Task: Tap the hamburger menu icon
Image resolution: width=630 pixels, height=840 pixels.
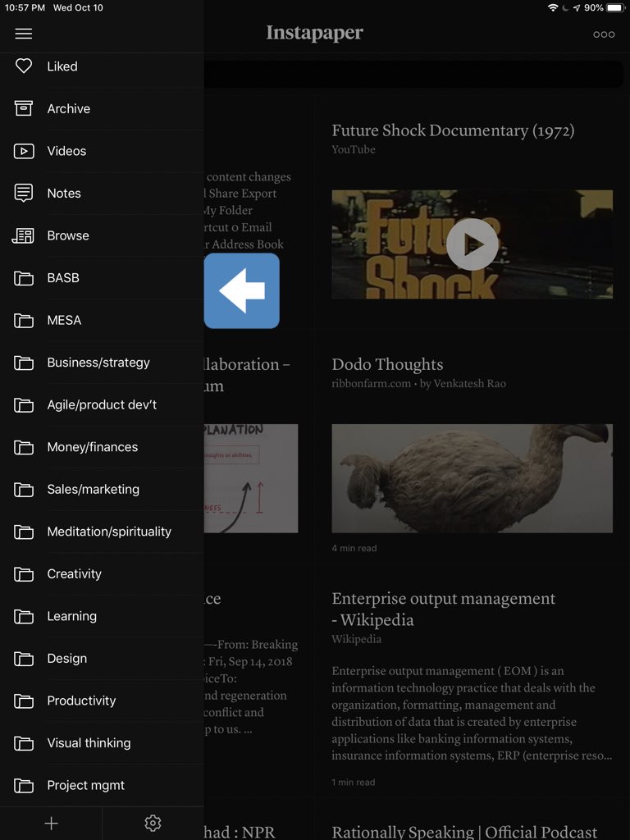Action: pos(24,34)
